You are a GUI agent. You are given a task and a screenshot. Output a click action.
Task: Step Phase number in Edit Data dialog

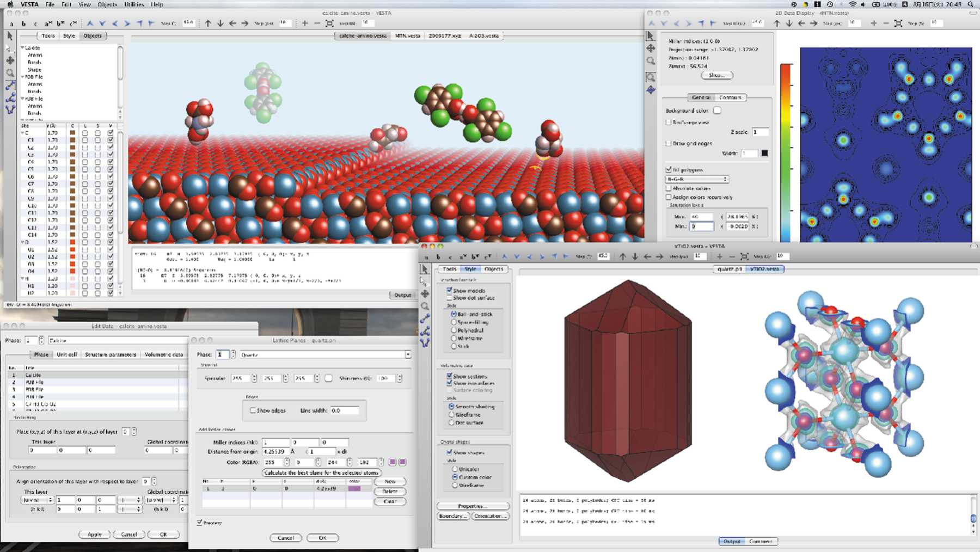[x=41, y=340]
